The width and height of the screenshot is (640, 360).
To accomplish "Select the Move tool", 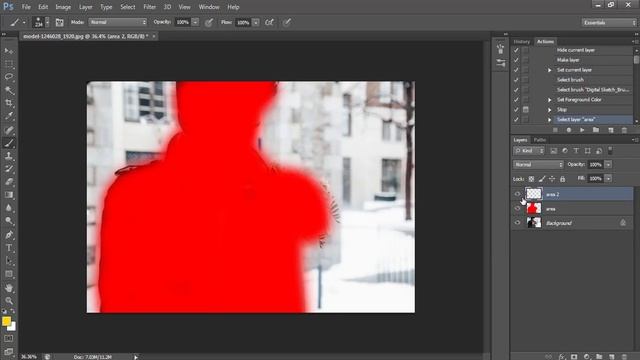I will [9, 51].
